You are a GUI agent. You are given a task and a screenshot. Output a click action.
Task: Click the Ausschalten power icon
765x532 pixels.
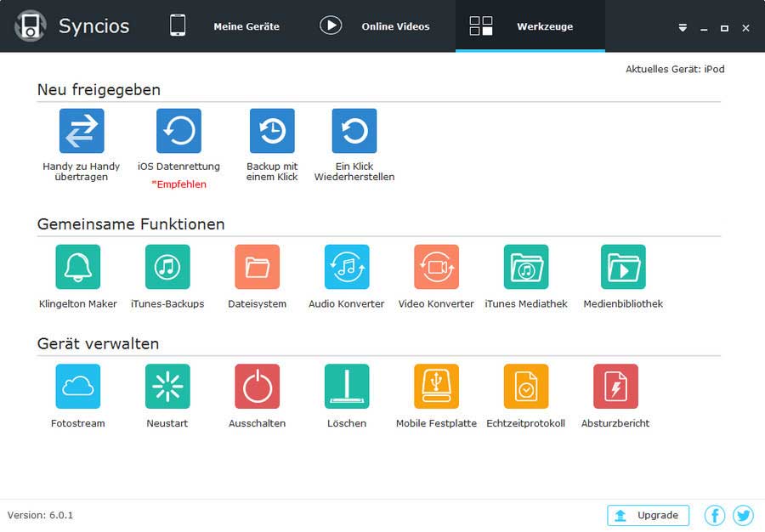pos(257,386)
